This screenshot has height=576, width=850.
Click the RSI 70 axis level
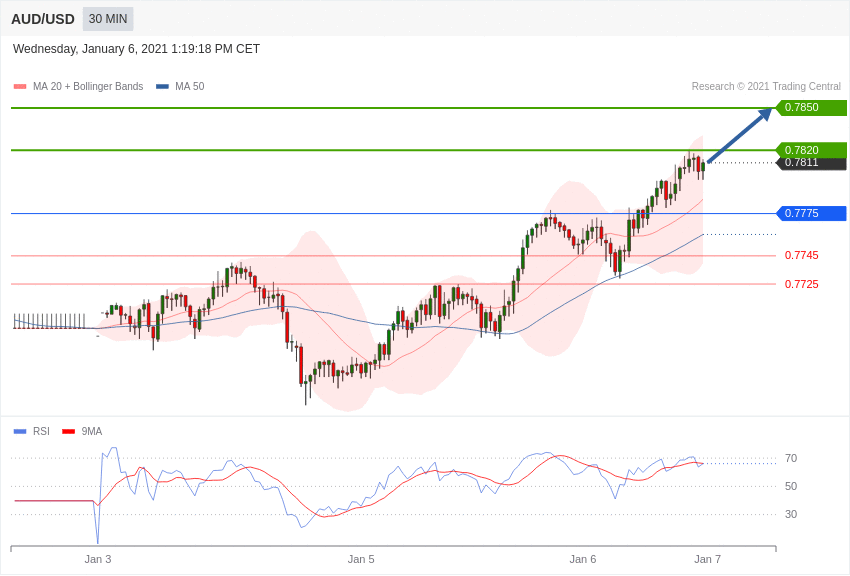(791, 458)
